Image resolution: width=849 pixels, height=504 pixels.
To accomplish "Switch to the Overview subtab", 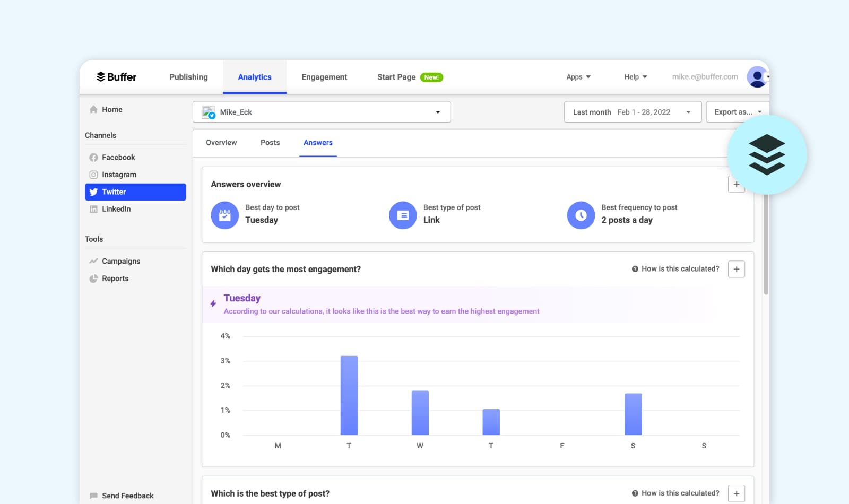I will click(221, 143).
